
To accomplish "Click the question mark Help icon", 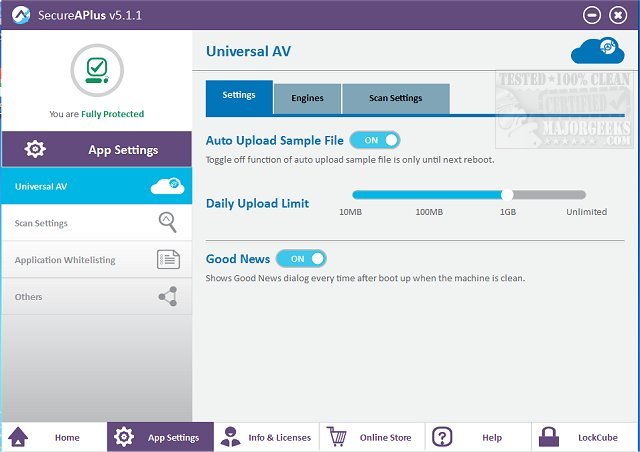I will [442, 437].
